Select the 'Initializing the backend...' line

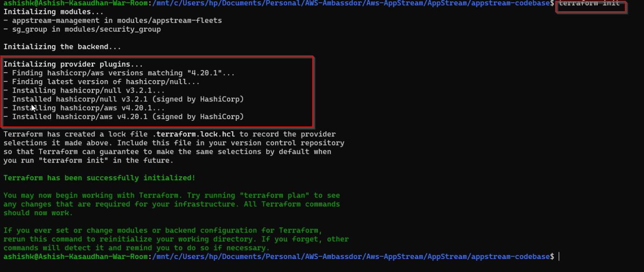point(62,46)
